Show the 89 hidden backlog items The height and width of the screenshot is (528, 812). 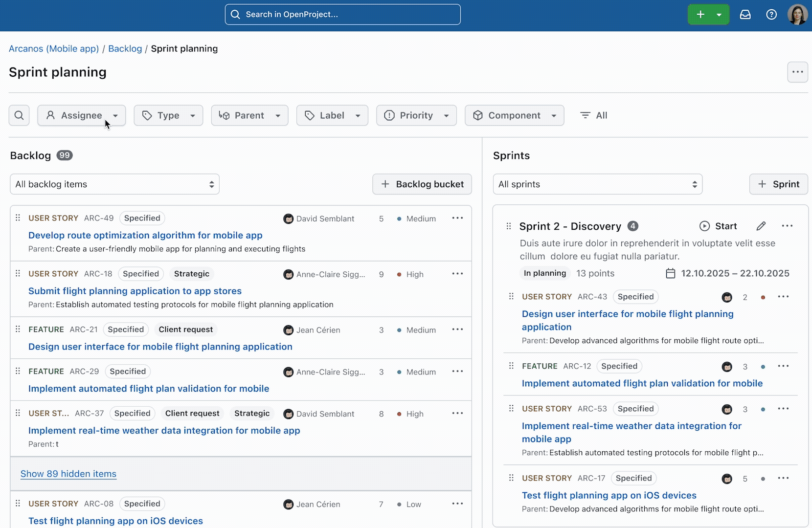tap(68, 474)
